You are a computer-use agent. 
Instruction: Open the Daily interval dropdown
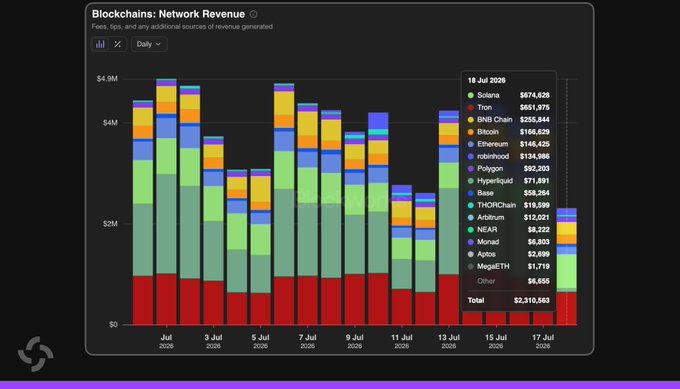pyautogui.click(x=149, y=44)
